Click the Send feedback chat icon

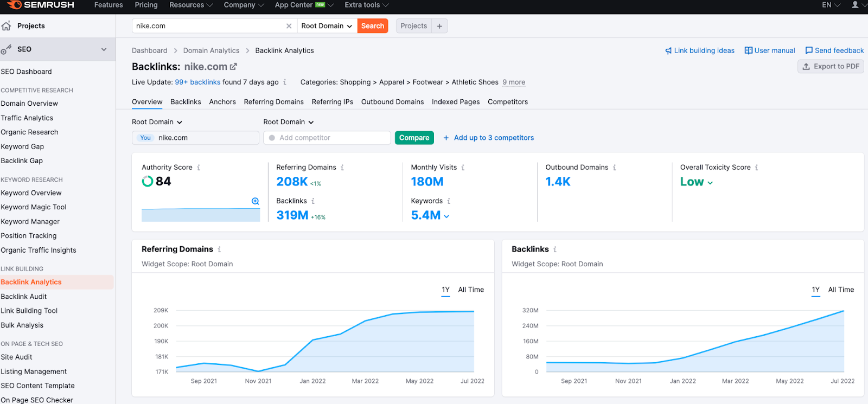(809, 50)
